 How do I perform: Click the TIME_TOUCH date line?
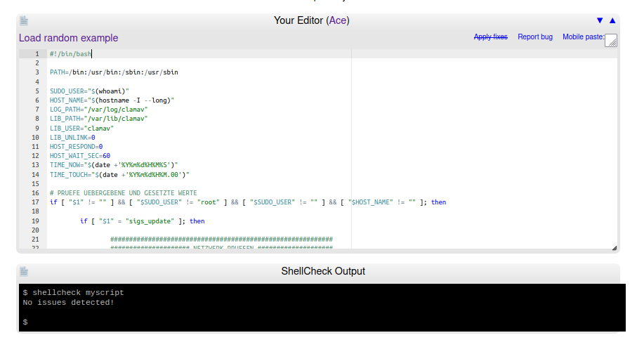tap(120, 174)
